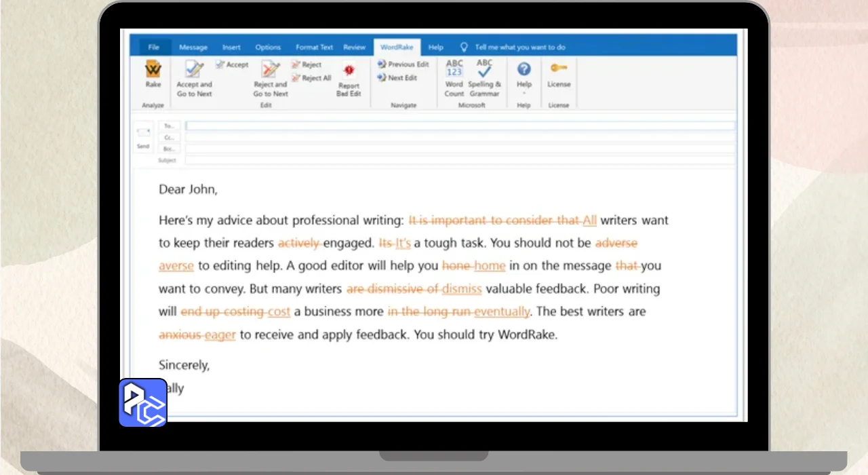Click the Cc... button
The height and width of the screenshot is (475, 868).
tap(169, 137)
